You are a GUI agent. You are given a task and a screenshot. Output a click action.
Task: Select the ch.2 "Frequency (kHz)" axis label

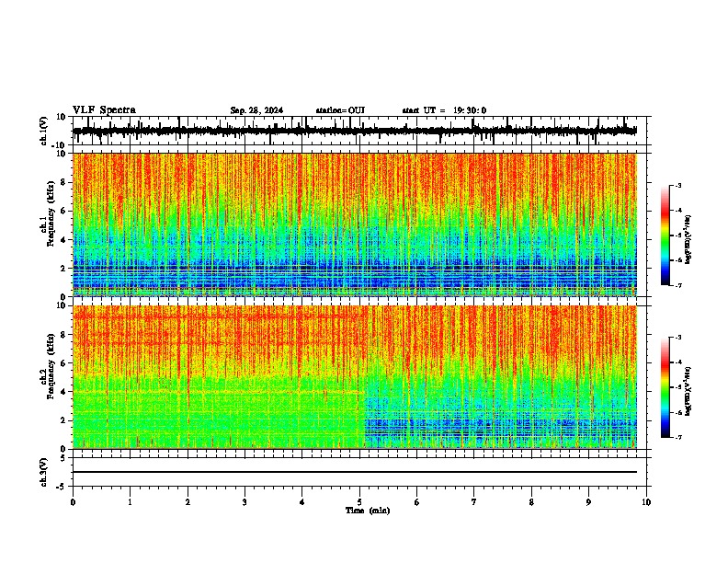pyautogui.click(x=51, y=366)
